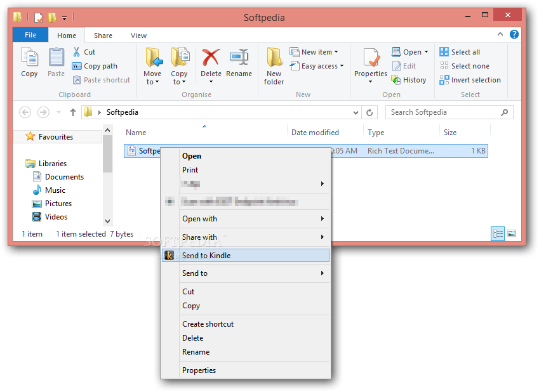Open the recent locations dropdown arrow
539x392 pixels.
58,112
